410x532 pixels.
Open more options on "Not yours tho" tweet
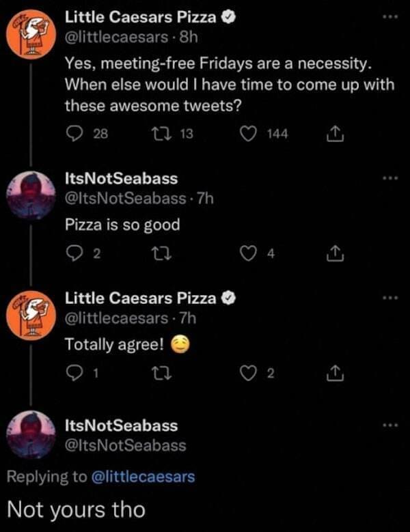pos(390,425)
